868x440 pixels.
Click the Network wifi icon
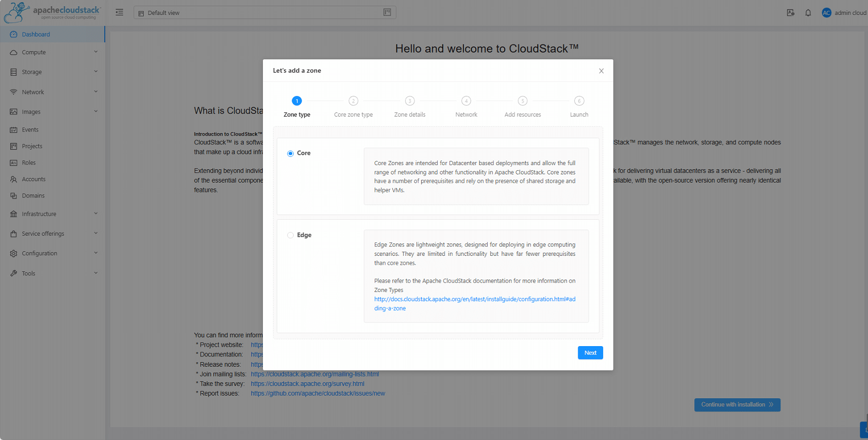pyautogui.click(x=13, y=92)
